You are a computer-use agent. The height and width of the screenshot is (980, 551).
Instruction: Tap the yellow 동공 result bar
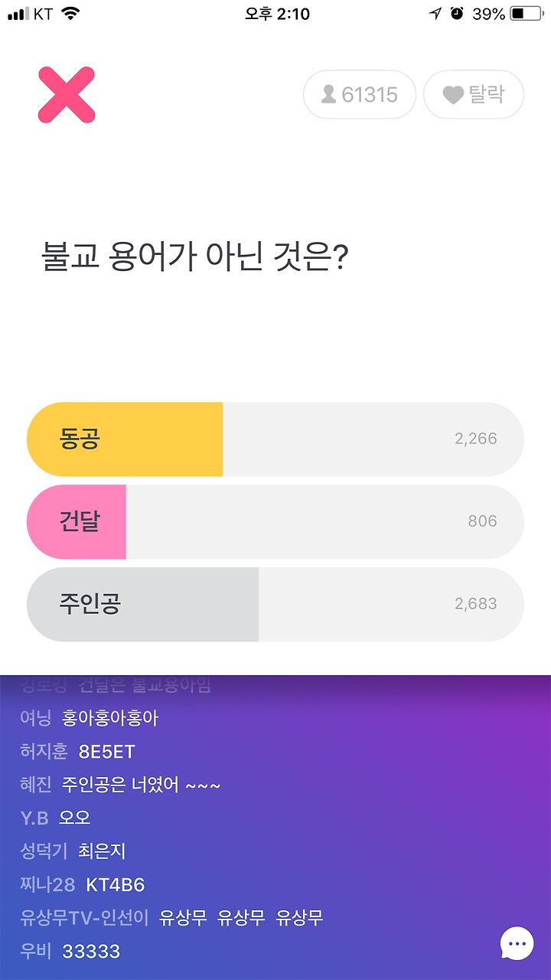point(125,439)
